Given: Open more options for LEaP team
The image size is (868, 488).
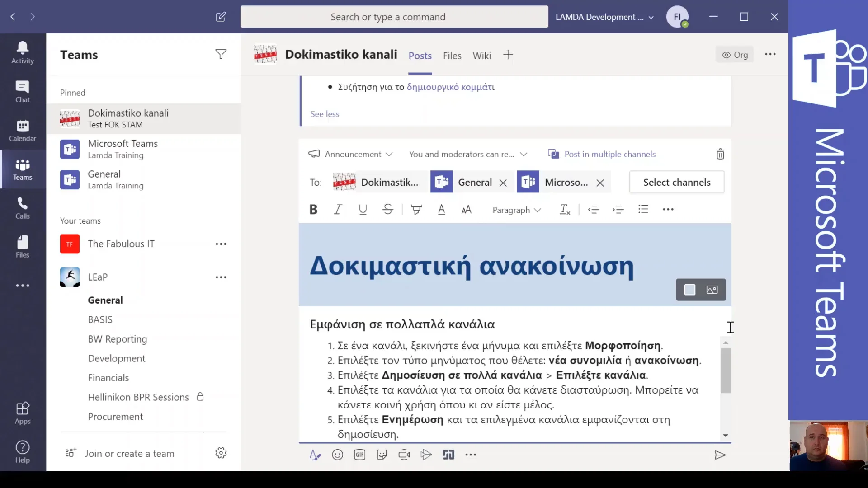Looking at the screenshot, I should point(221,277).
